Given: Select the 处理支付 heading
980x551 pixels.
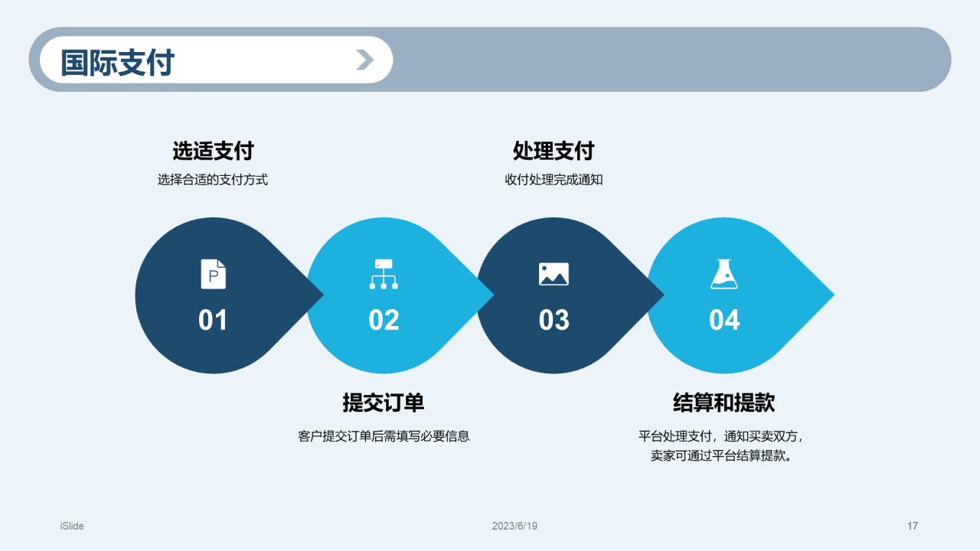Looking at the screenshot, I should click(554, 151).
